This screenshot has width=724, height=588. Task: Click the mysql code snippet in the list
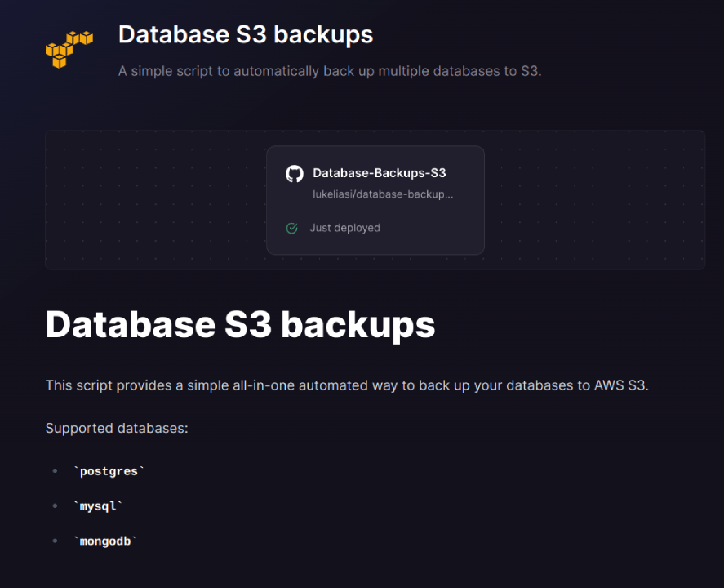98,506
